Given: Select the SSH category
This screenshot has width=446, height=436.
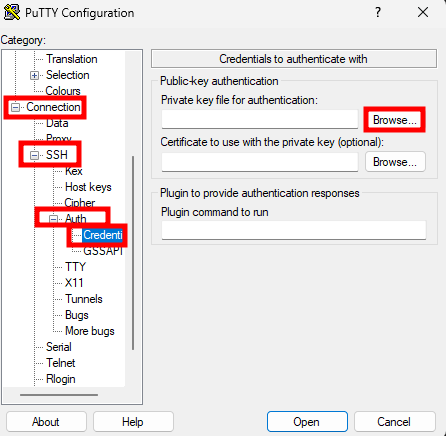Looking at the screenshot, I should (57, 155).
